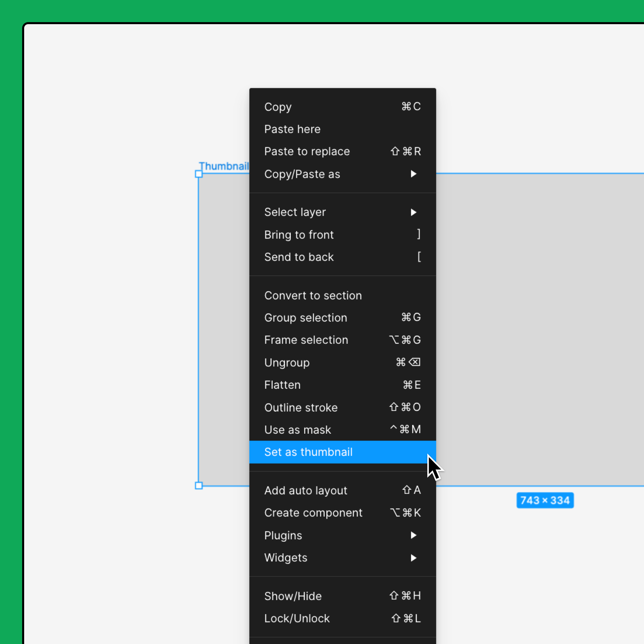Toggle Lock/Unlock for the selection
The height and width of the screenshot is (644, 644).
coord(297,618)
